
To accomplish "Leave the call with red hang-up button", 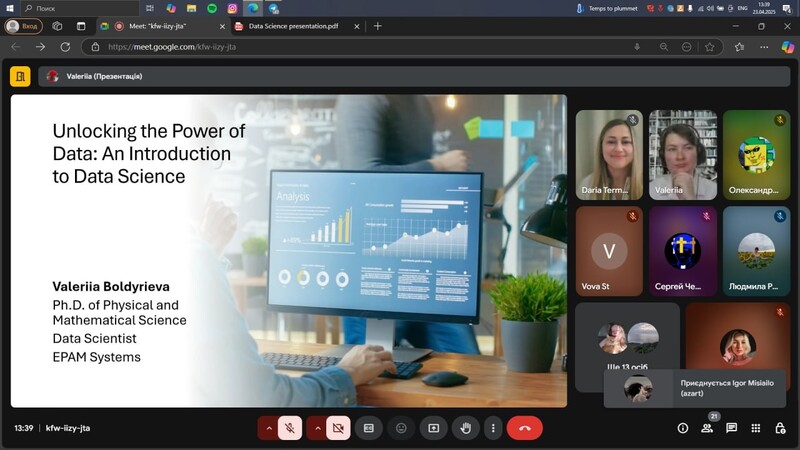I will tap(524, 428).
